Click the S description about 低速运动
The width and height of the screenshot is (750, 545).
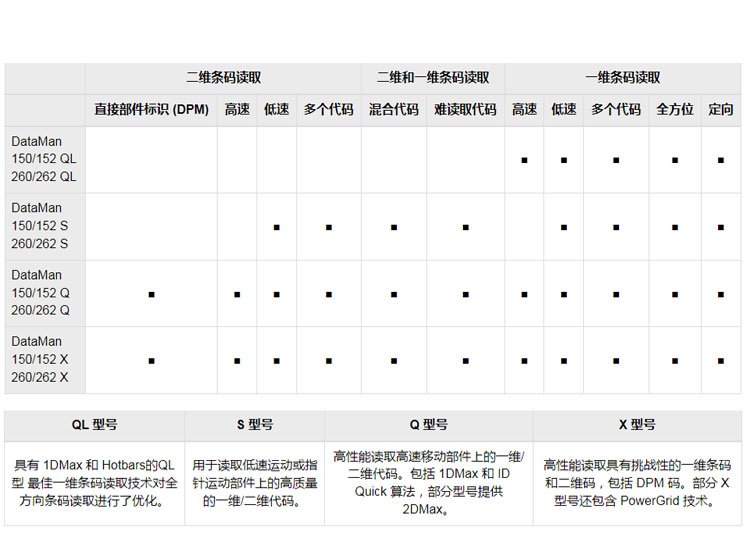(254, 483)
